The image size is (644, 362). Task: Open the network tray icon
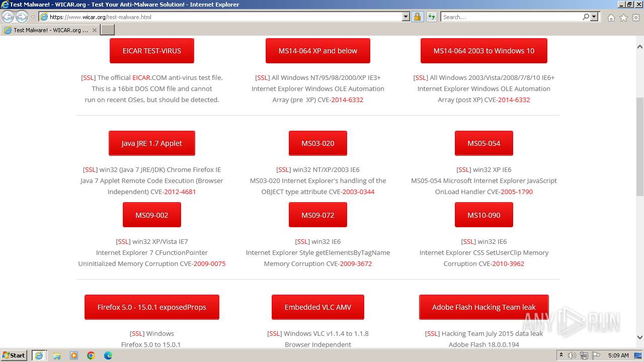pyautogui.click(x=584, y=355)
